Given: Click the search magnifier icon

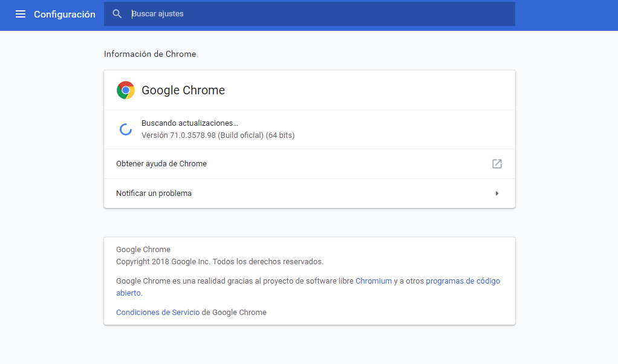Looking at the screenshot, I should click(x=117, y=14).
